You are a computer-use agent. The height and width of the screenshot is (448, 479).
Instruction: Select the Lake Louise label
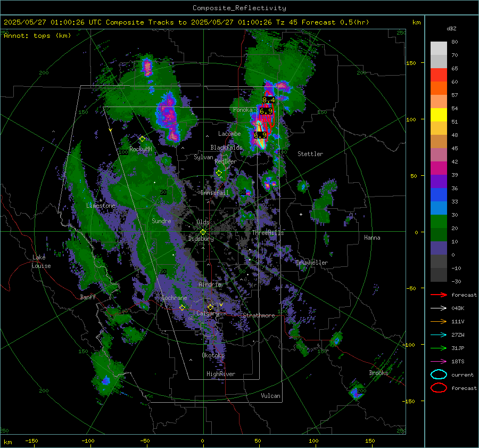pyautogui.click(x=41, y=262)
